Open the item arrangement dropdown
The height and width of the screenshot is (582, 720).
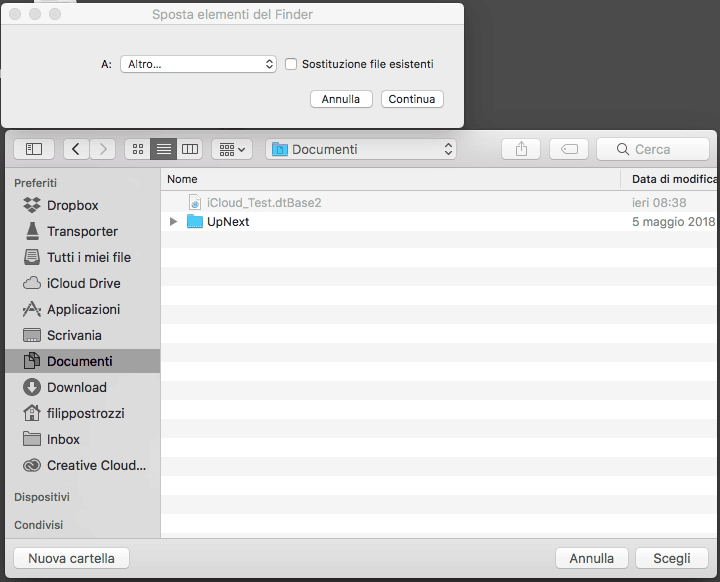coord(232,149)
